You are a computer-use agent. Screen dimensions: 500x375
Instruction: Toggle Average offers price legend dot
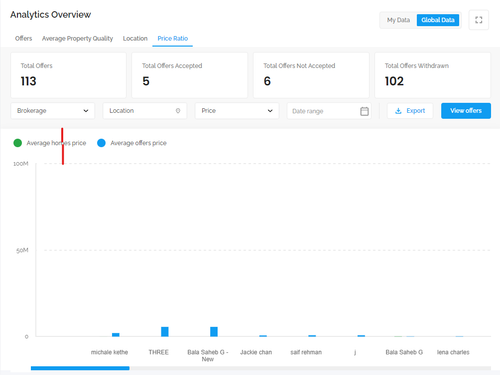(101, 143)
